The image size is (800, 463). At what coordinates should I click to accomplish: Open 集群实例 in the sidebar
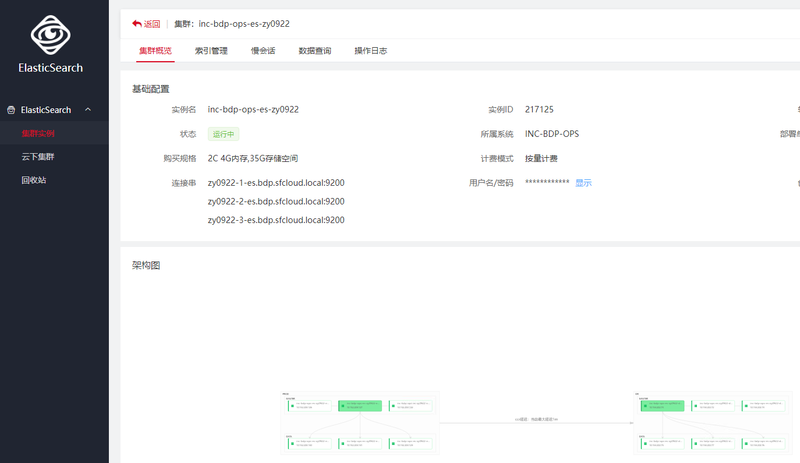coord(38,133)
